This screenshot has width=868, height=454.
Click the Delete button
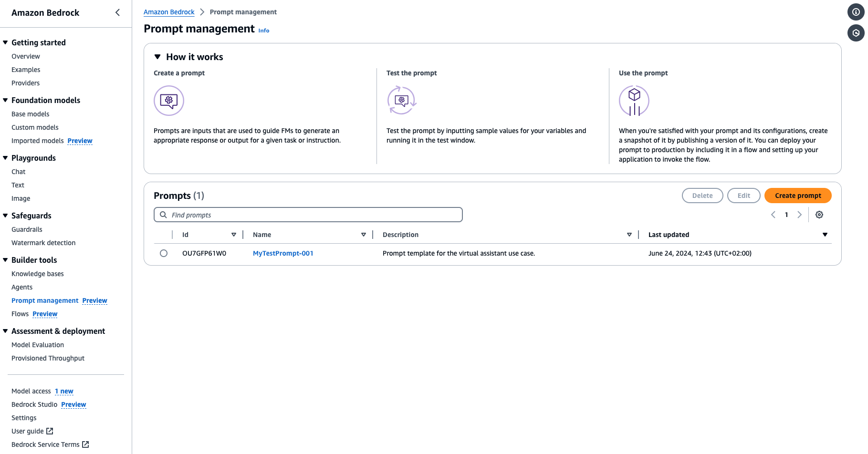point(702,196)
